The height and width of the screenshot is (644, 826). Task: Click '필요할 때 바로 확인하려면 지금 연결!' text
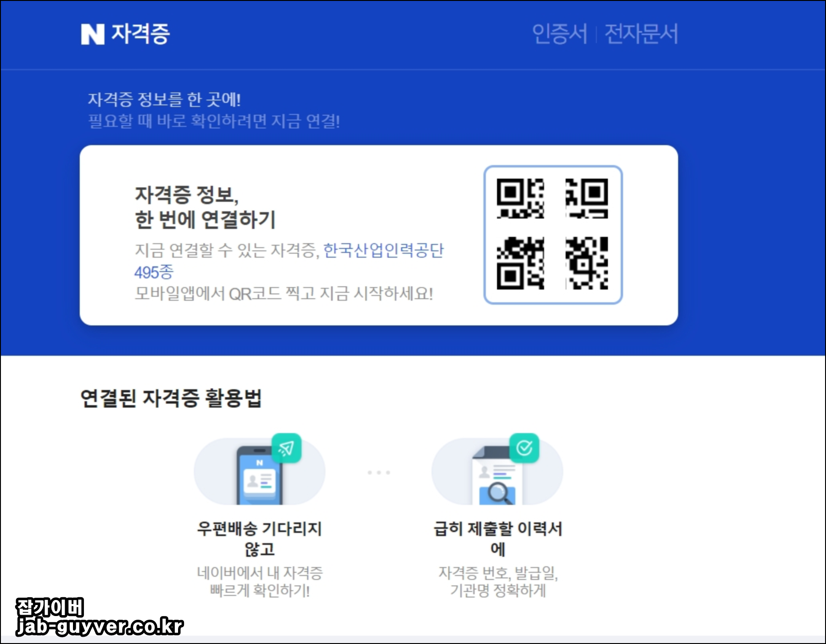tap(214, 121)
